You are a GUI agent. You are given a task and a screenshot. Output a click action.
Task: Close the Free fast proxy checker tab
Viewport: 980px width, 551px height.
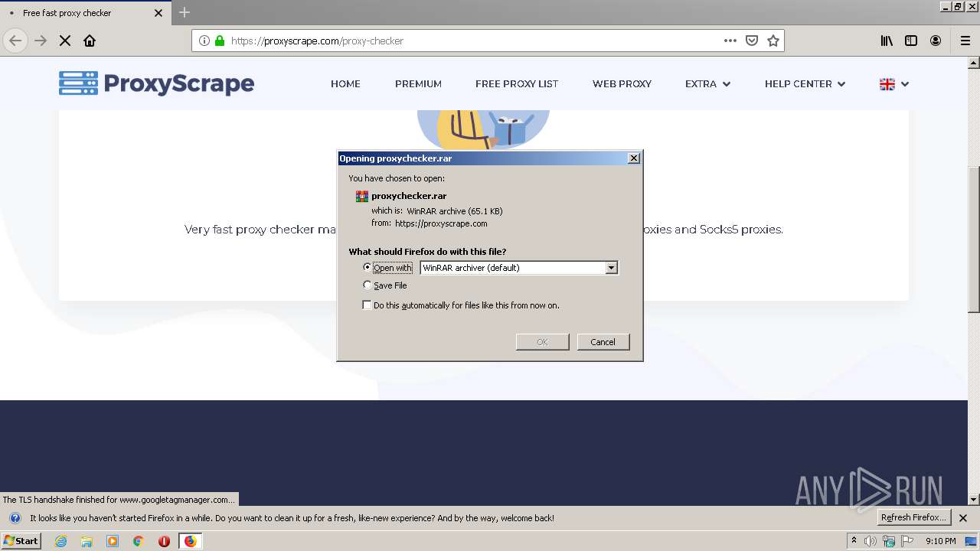[158, 13]
